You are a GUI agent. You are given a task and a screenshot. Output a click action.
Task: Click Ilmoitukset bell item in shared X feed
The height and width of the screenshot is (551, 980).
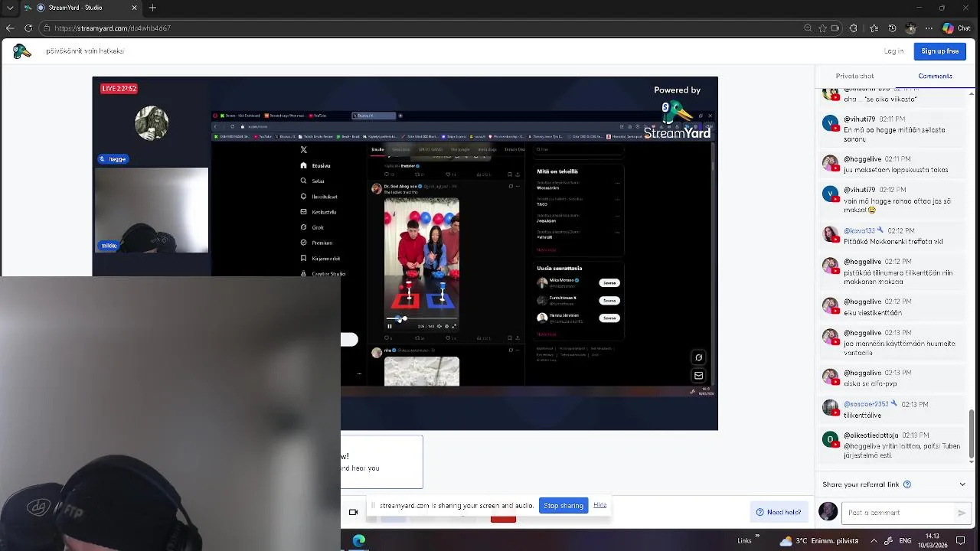pos(319,197)
